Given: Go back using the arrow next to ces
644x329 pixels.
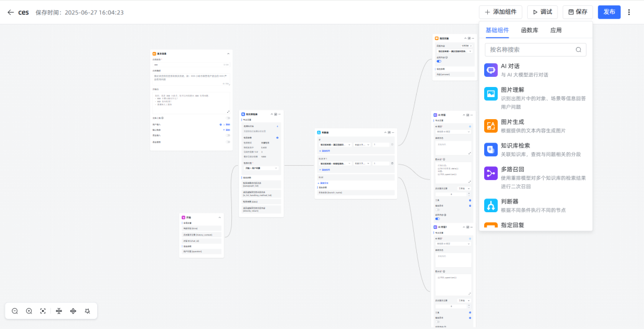Looking at the screenshot, I should point(10,12).
